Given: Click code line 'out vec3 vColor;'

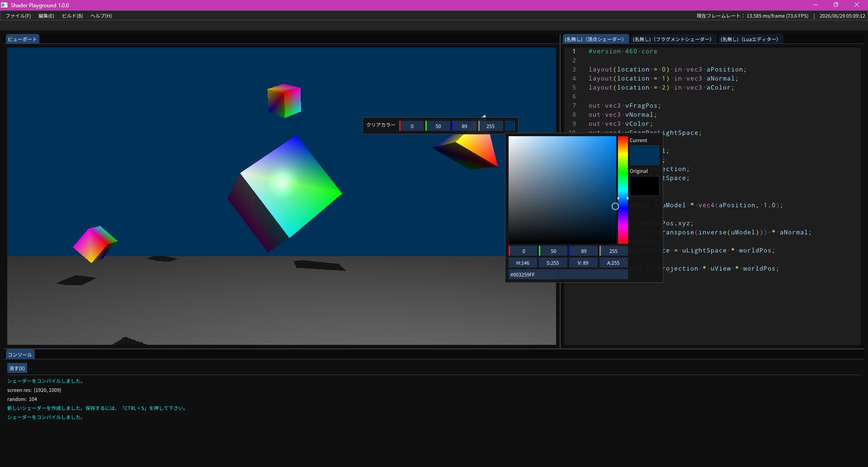Looking at the screenshot, I should tap(620, 124).
